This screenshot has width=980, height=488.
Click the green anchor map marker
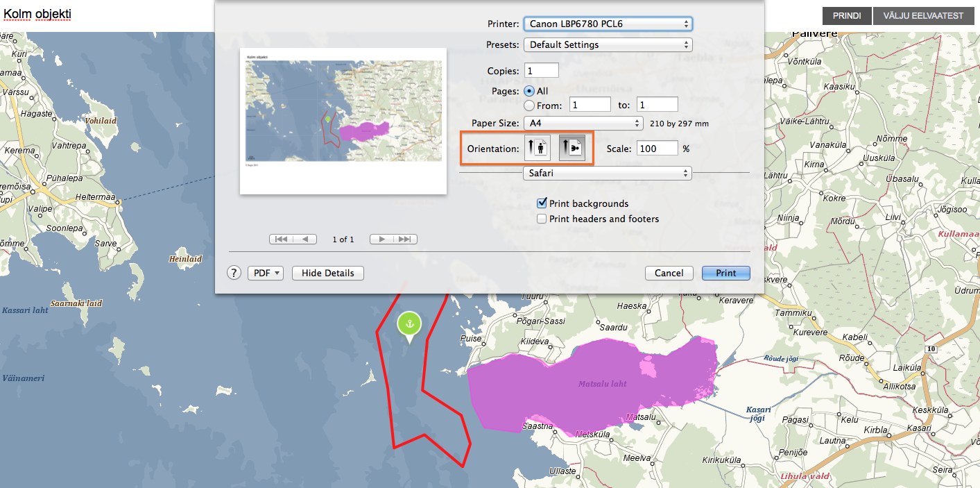point(409,325)
